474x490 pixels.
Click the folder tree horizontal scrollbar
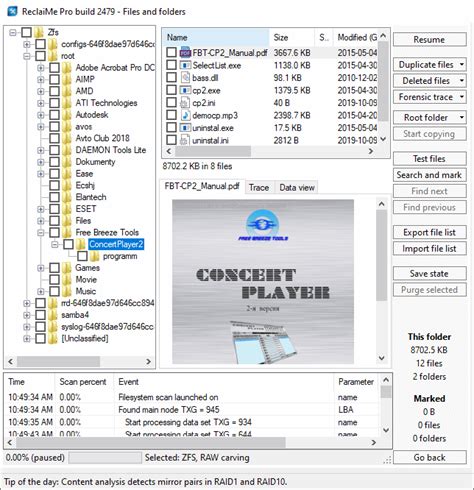(x=79, y=362)
